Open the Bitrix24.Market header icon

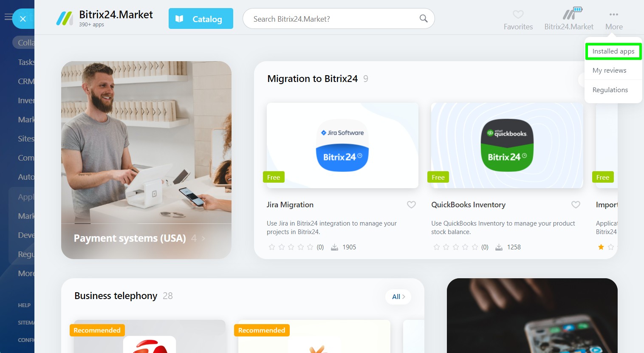pyautogui.click(x=572, y=14)
